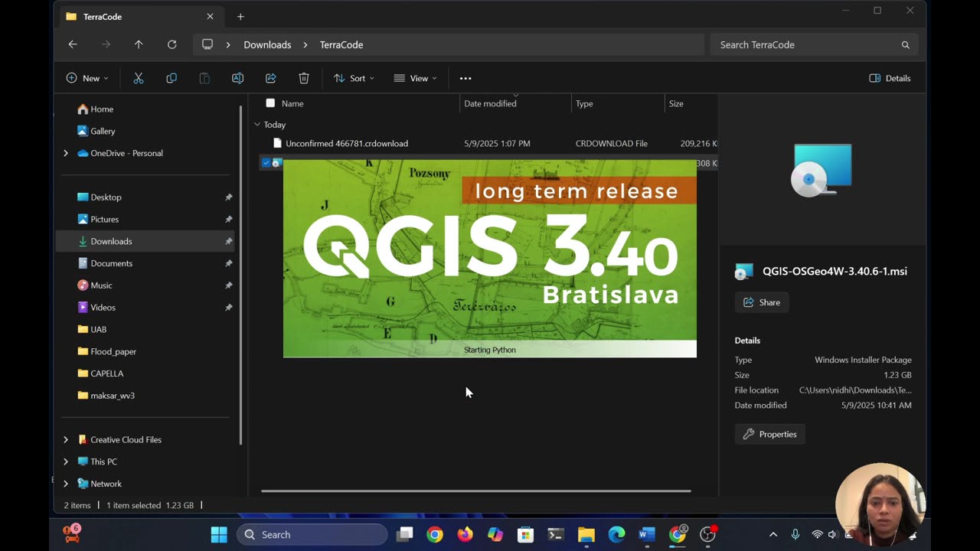Sort by Size column header

pos(676,103)
